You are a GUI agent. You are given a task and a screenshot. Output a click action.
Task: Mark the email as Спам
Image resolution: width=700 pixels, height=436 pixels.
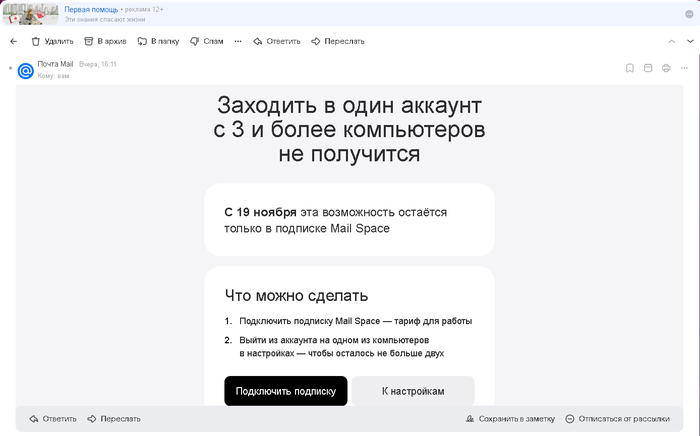click(207, 42)
